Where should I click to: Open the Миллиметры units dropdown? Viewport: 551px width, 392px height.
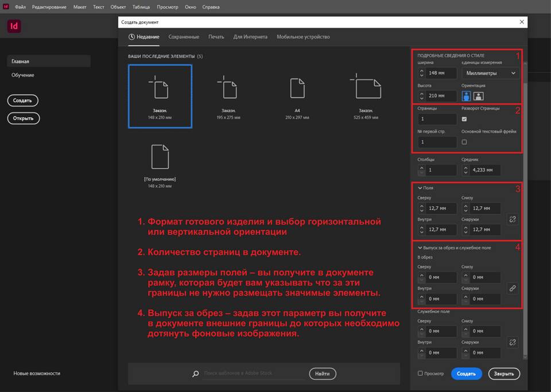490,73
